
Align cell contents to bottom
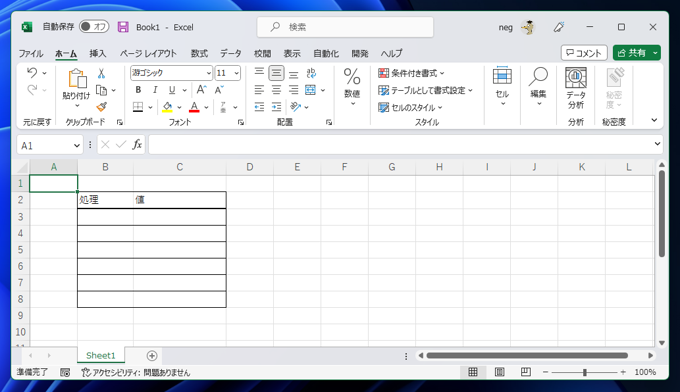click(294, 73)
